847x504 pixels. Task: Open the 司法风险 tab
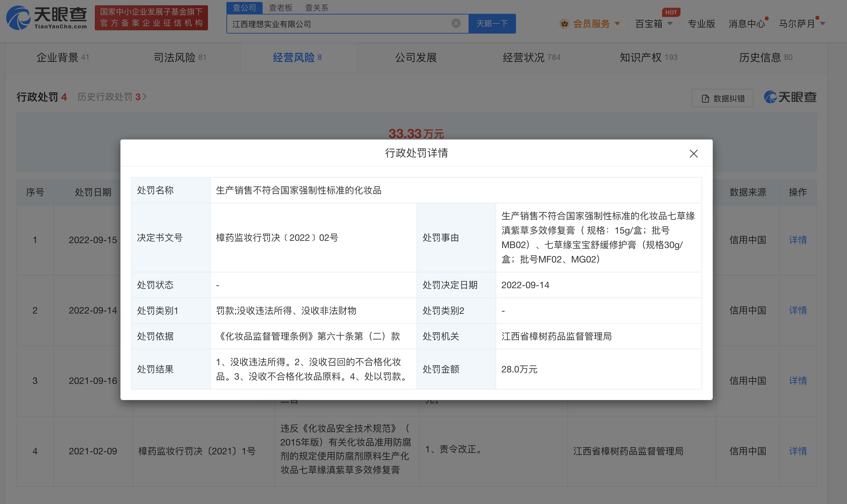[180, 57]
